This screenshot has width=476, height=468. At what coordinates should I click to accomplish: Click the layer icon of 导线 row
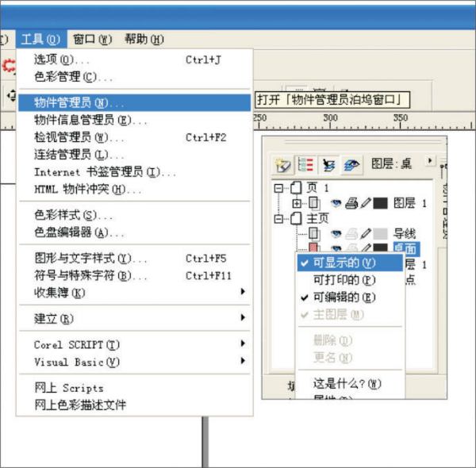click(x=314, y=233)
